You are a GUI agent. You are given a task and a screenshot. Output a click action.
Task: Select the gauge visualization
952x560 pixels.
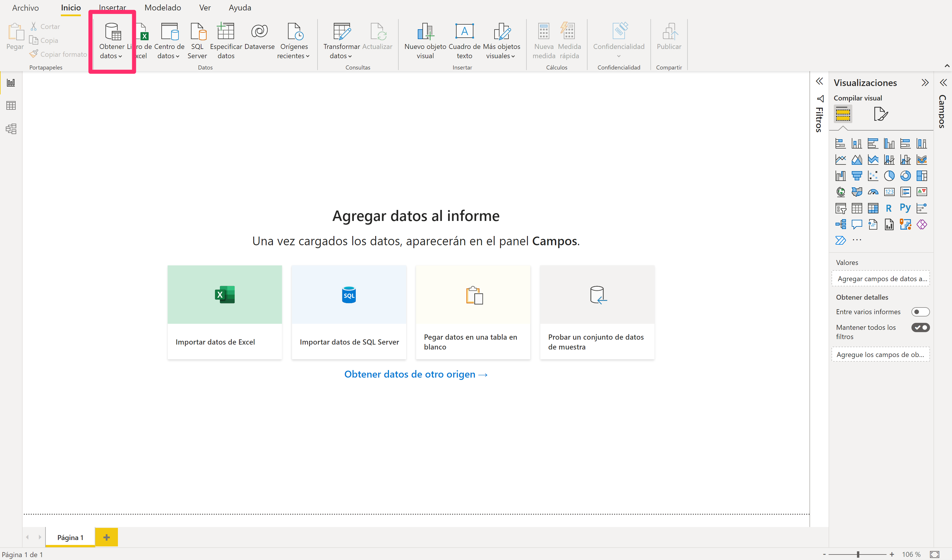(873, 192)
